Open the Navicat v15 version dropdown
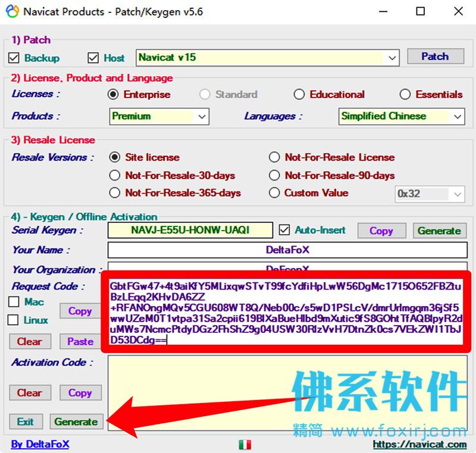The height and width of the screenshot is (453, 476). pyautogui.click(x=267, y=57)
